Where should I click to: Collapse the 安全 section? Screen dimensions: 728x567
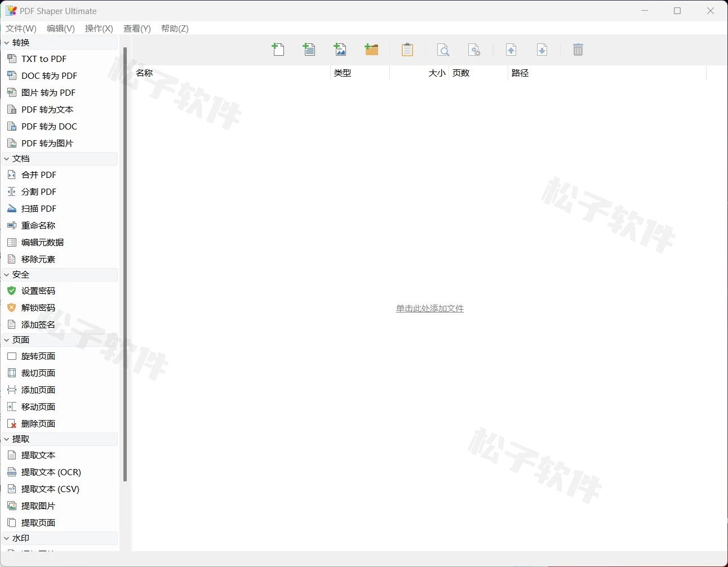pos(7,275)
